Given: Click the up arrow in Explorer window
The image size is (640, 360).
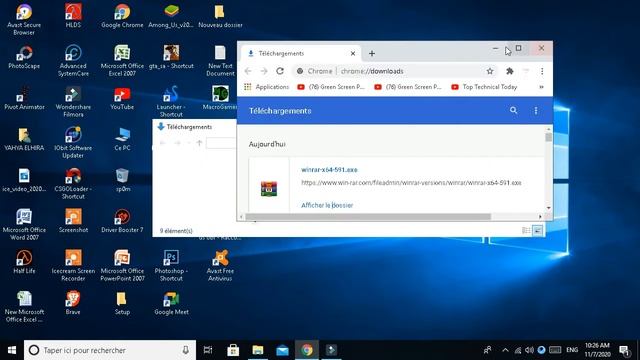Looking at the screenshot, I should [199, 143].
